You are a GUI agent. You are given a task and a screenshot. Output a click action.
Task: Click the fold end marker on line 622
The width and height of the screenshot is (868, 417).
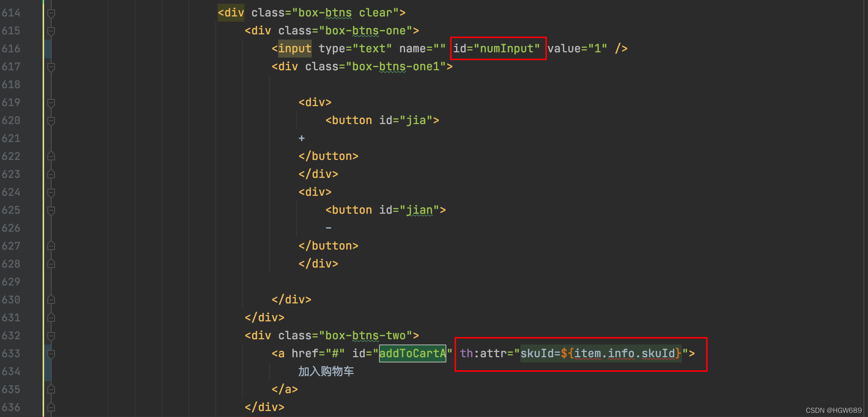point(51,156)
